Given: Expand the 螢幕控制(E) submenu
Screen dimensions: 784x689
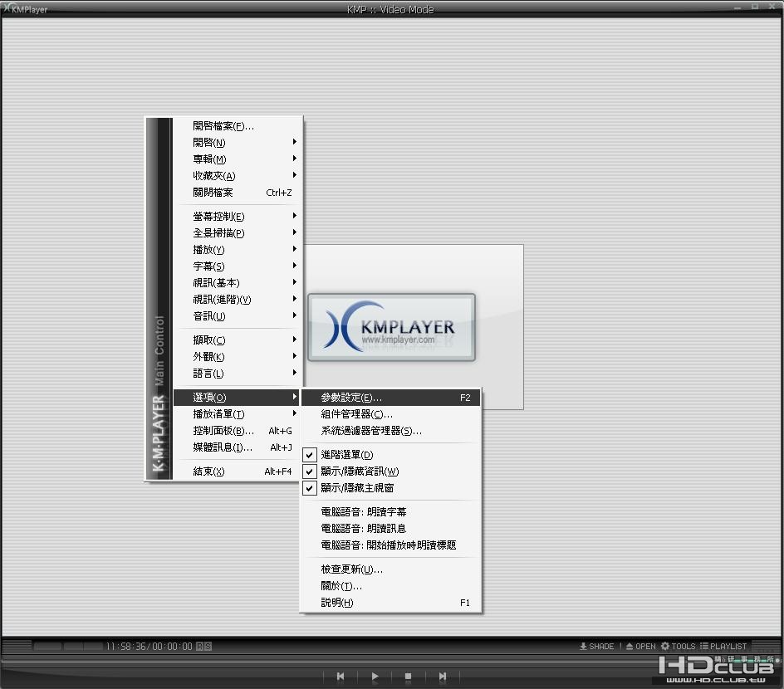Looking at the screenshot, I should pos(238,217).
